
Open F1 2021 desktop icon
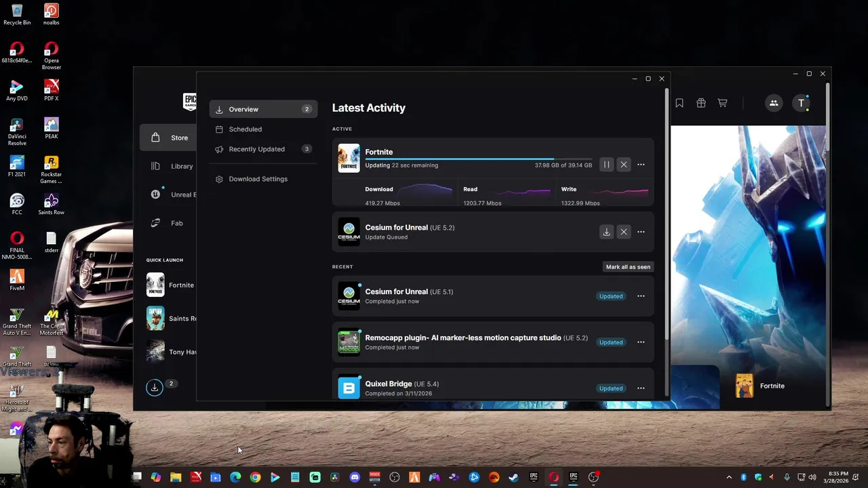[17, 166]
